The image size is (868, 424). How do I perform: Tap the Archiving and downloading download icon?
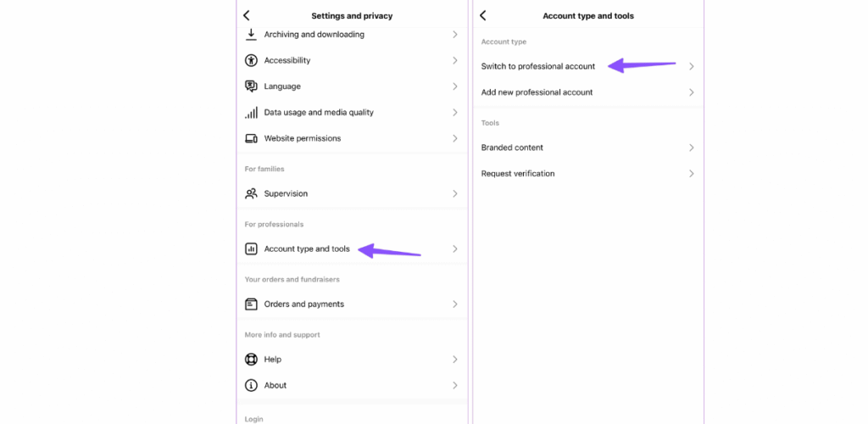[251, 34]
